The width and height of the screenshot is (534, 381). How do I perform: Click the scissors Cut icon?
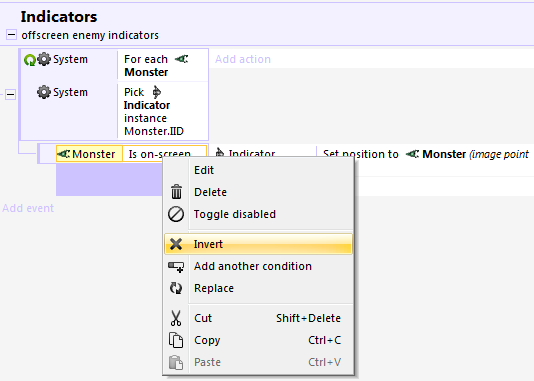click(176, 318)
